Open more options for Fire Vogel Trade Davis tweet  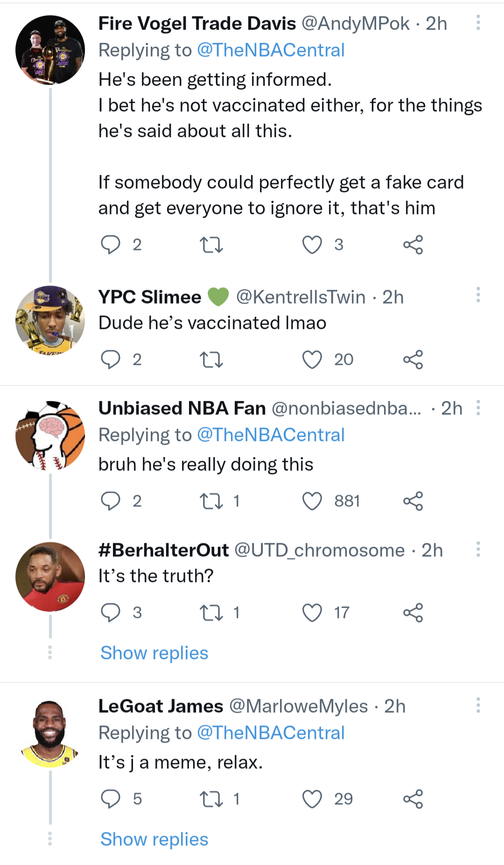tap(478, 22)
